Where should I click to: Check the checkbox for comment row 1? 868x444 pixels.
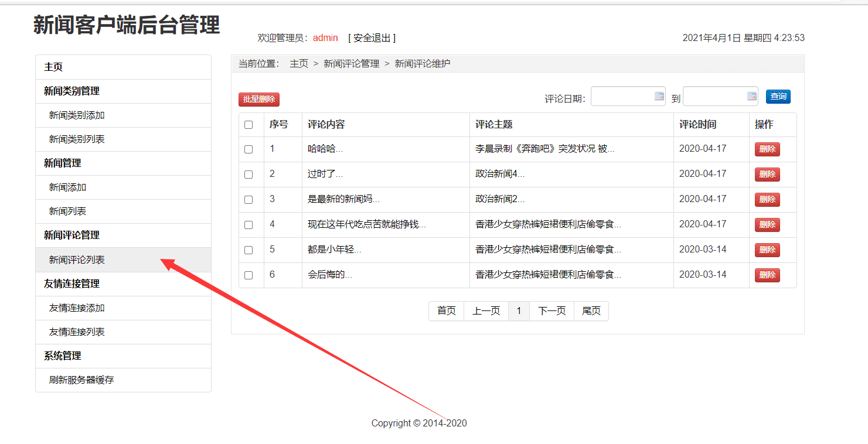pyautogui.click(x=249, y=149)
